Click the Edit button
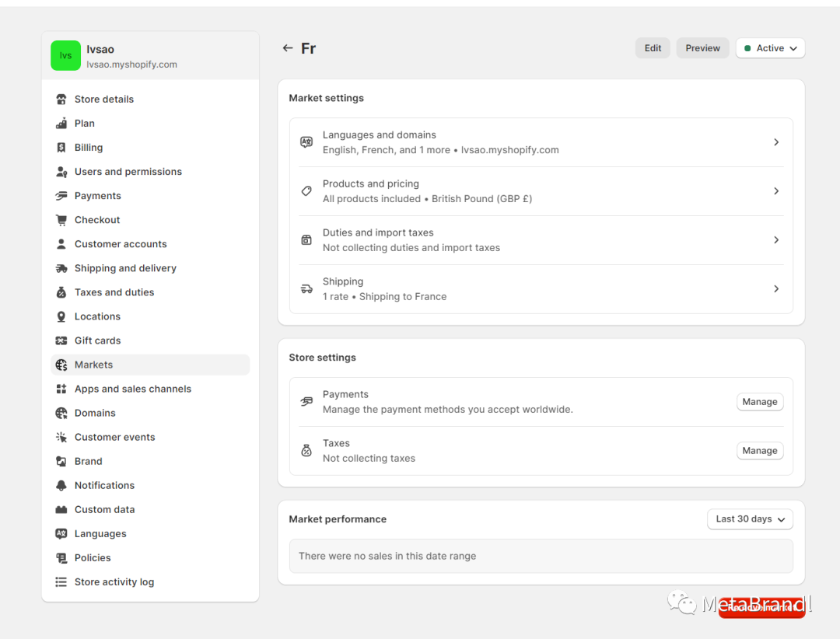Viewport: 840px width, 639px height. [x=653, y=48]
